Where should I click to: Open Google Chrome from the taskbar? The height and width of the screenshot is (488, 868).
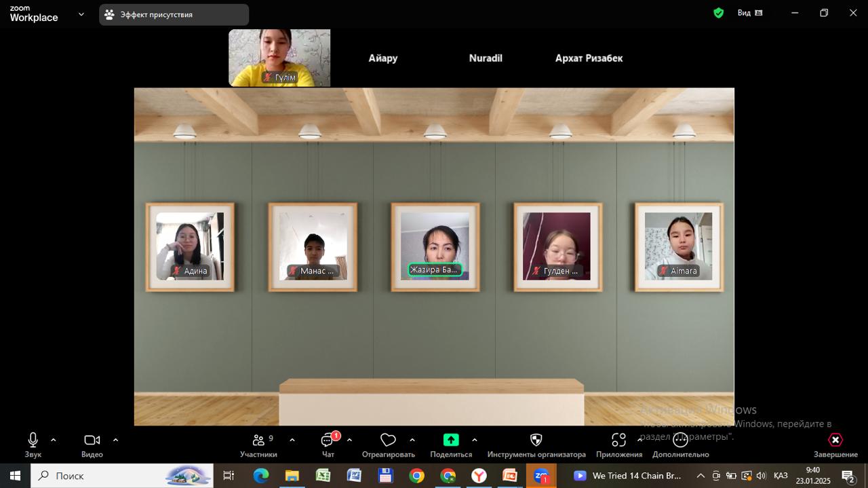click(416, 476)
